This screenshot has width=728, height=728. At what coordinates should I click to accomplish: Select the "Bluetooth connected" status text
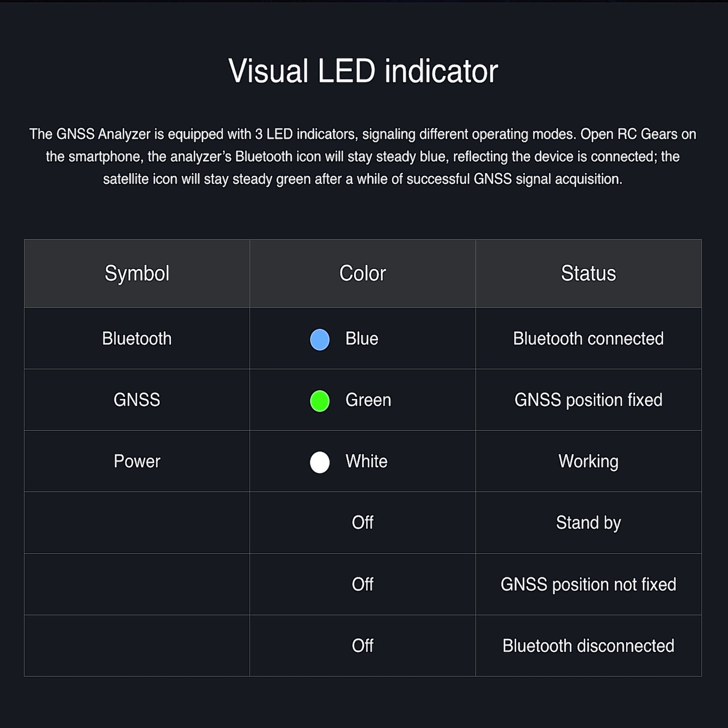pos(588,339)
